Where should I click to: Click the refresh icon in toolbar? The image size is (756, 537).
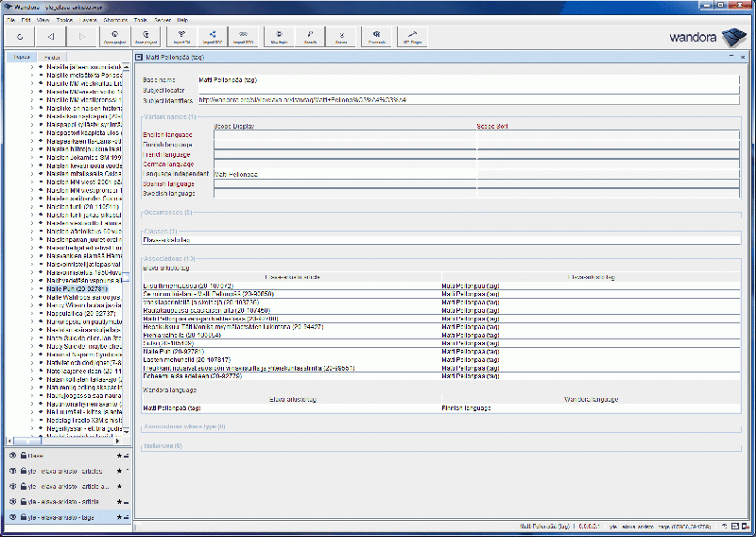(19, 37)
